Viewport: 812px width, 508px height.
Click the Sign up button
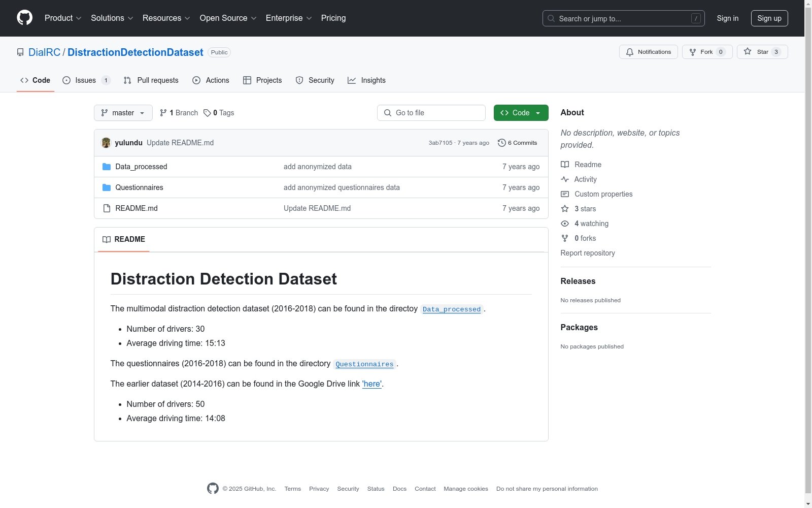pyautogui.click(x=769, y=18)
